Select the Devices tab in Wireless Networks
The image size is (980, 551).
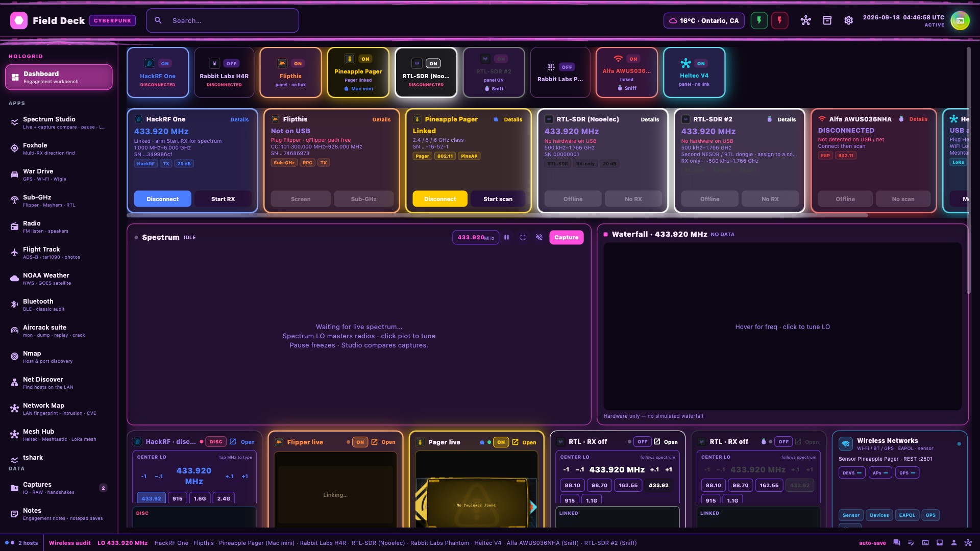point(879,515)
